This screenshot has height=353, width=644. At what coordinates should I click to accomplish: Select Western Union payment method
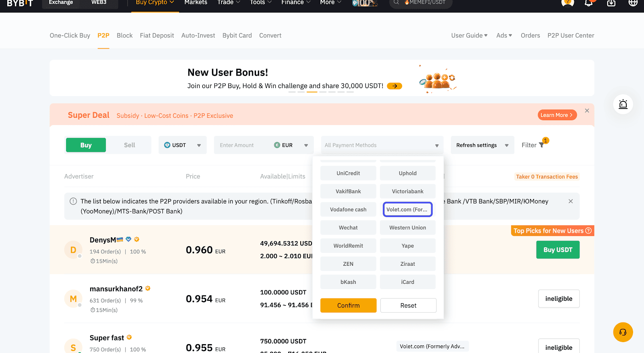[x=408, y=228]
